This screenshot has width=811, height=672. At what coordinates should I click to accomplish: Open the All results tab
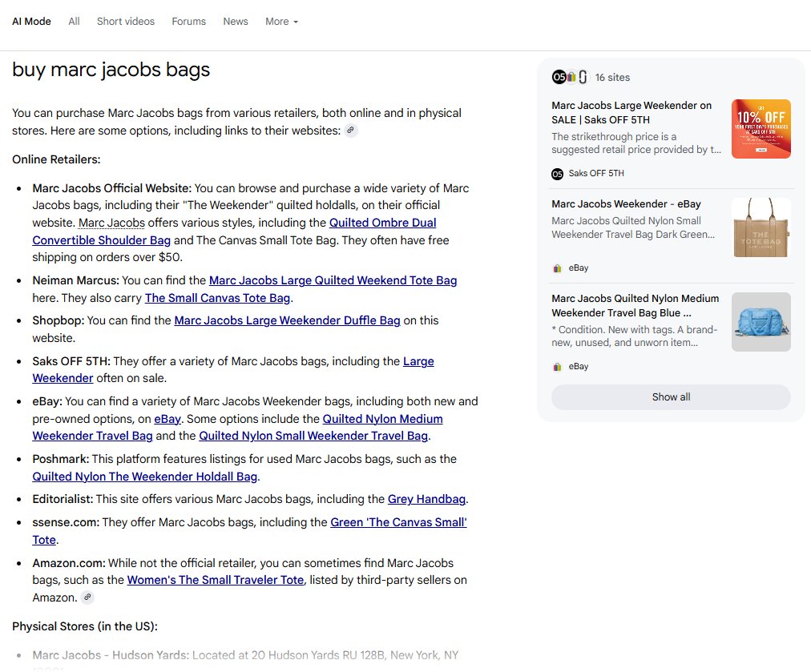pos(74,21)
